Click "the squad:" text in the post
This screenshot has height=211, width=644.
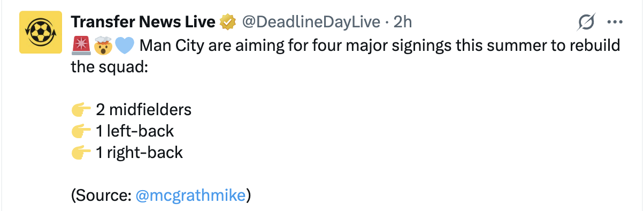tap(109, 67)
